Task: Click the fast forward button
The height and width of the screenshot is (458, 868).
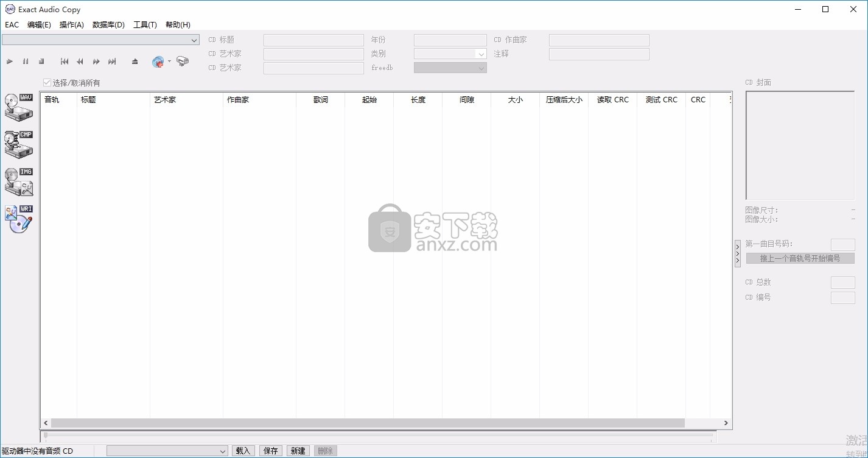Action: (96, 62)
